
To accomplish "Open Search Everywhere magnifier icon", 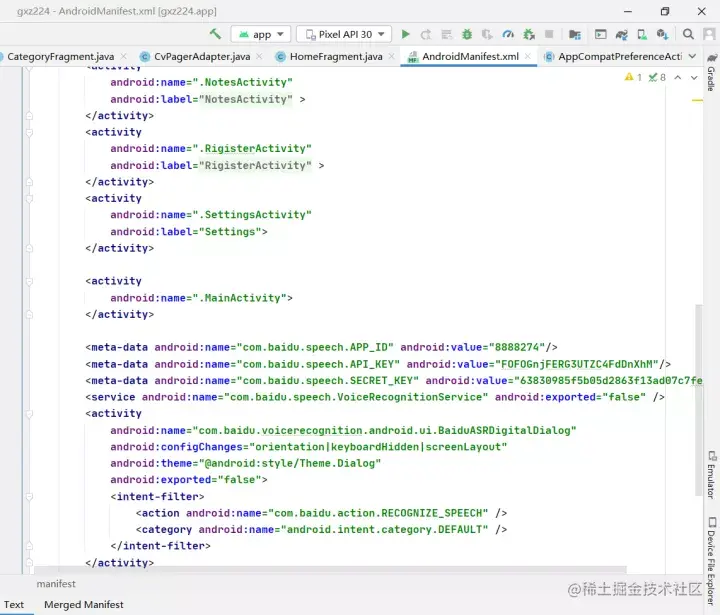I will tap(688, 34).
